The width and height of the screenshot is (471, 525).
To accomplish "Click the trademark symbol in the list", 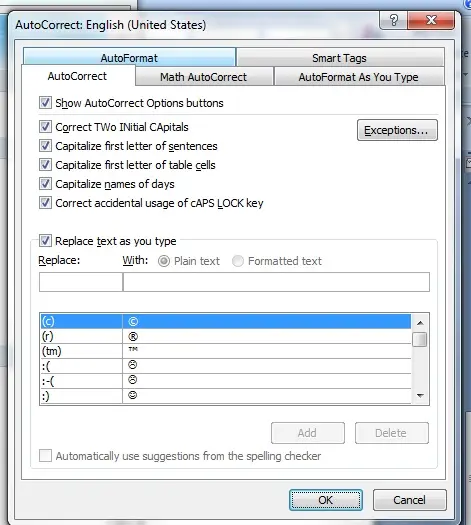I will [x=133, y=349].
